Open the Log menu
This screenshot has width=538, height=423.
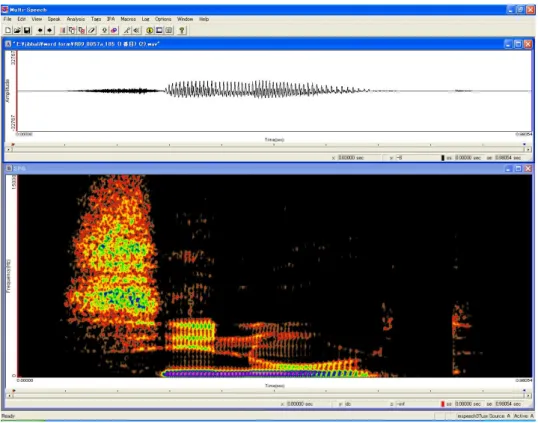pyautogui.click(x=145, y=19)
